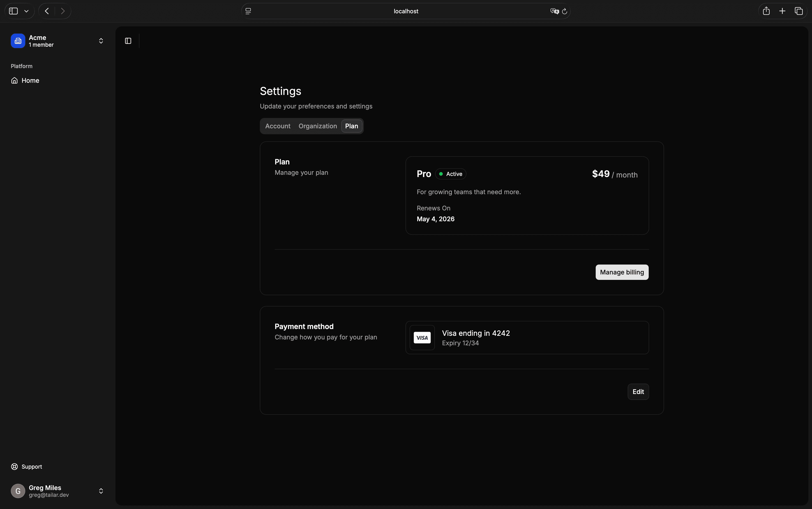
Task: Switch to the Account tab
Action: tap(277, 126)
